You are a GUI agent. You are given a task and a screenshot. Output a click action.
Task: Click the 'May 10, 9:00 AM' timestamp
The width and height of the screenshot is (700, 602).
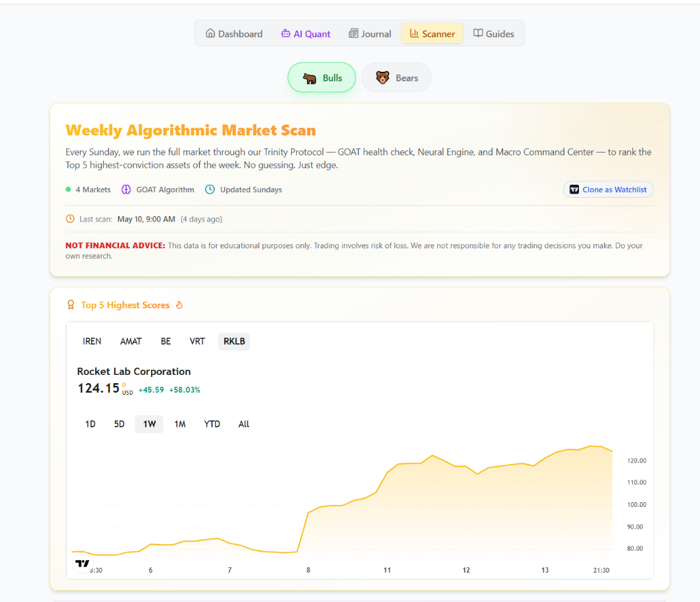pyautogui.click(x=146, y=219)
